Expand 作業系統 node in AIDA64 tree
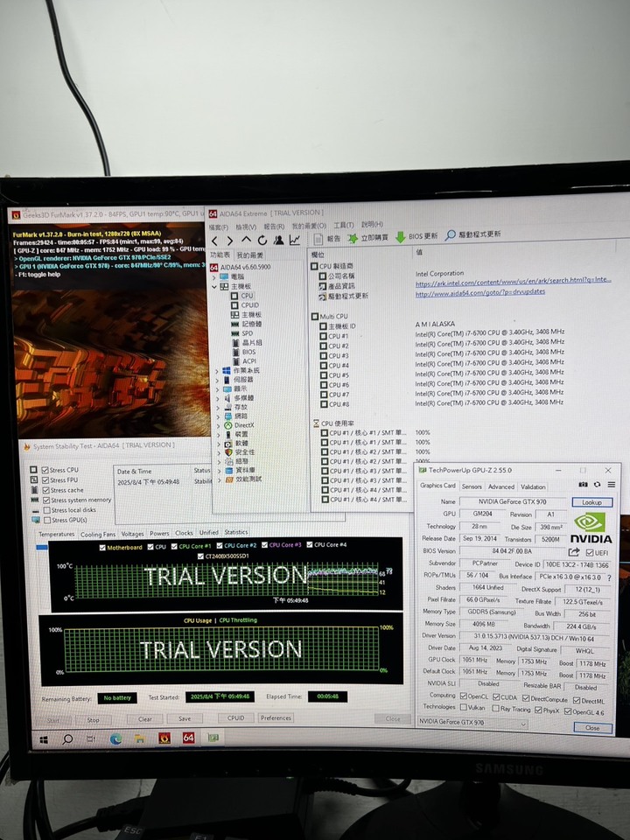Image resolution: width=630 pixels, height=840 pixels. point(217,371)
